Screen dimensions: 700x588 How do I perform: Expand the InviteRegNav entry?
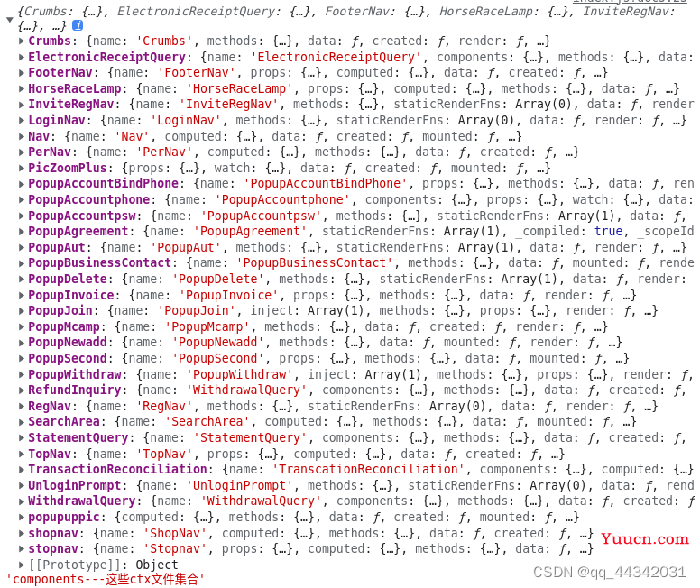22,105
